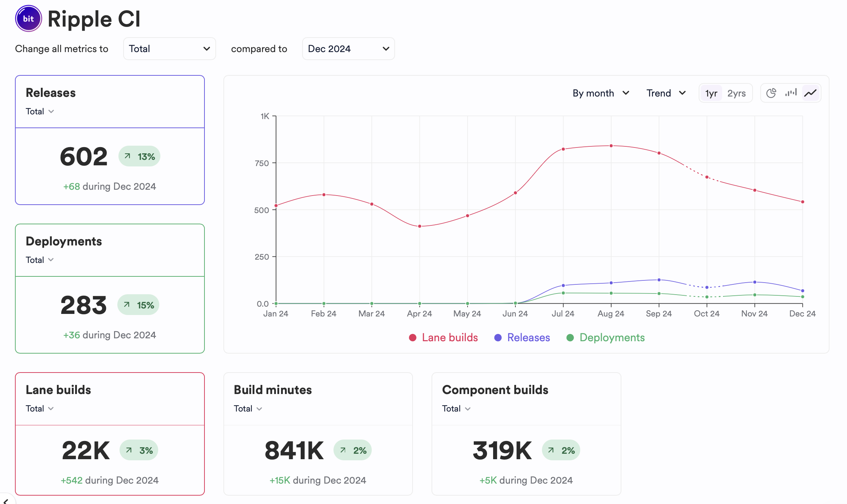Click '+15K during Dec 2024' text
The height and width of the screenshot is (504, 847).
318,480
